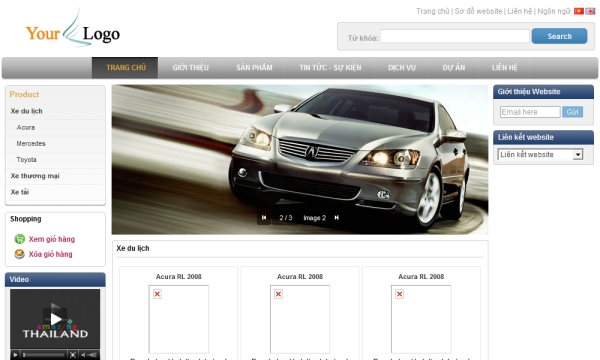The width and height of the screenshot is (600, 360).
Task: Expand the Xe du lịch category
Action: [x=27, y=111]
